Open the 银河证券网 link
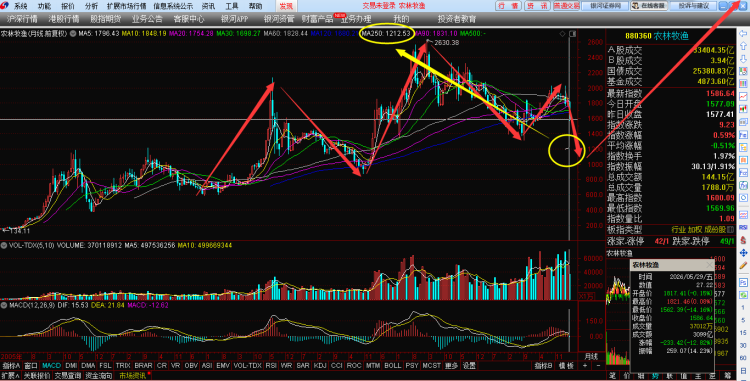The height and width of the screenshot is (381, 750). point(605,6)
